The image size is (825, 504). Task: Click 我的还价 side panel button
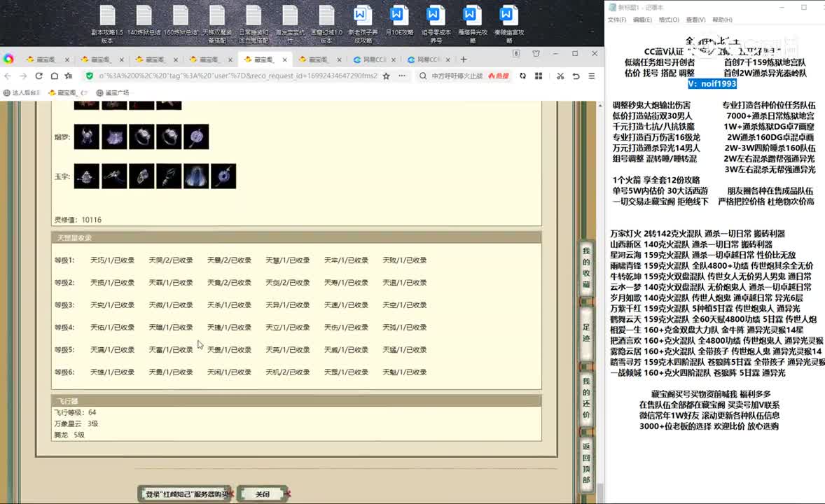tap(586, 398)
